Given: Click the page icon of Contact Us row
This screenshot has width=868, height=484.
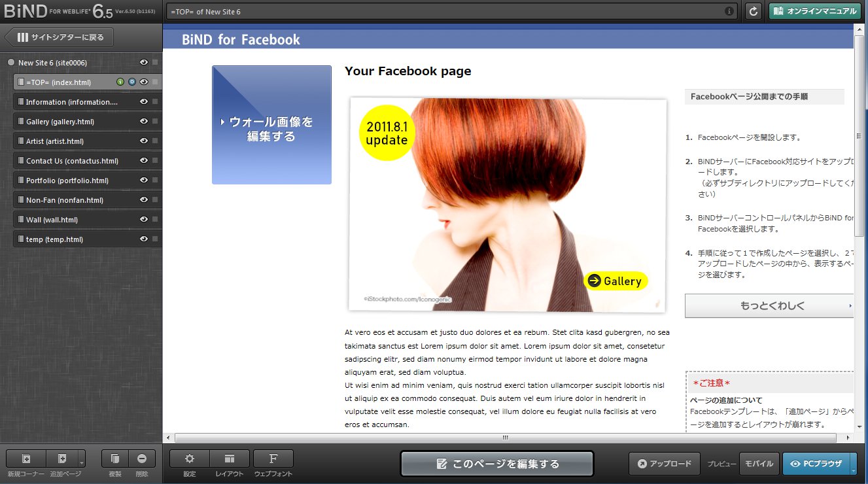Looking at the screenshot, I should pyautogui.click(x=21, y=160).
